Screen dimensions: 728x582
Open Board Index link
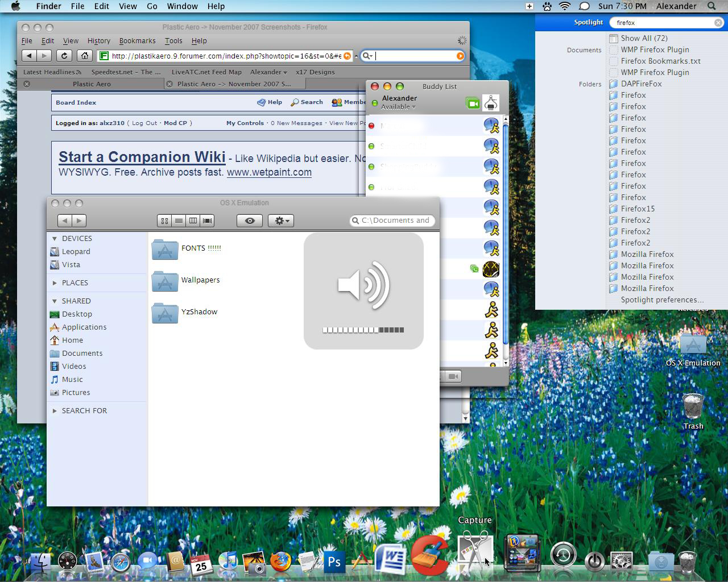point(76,103)
